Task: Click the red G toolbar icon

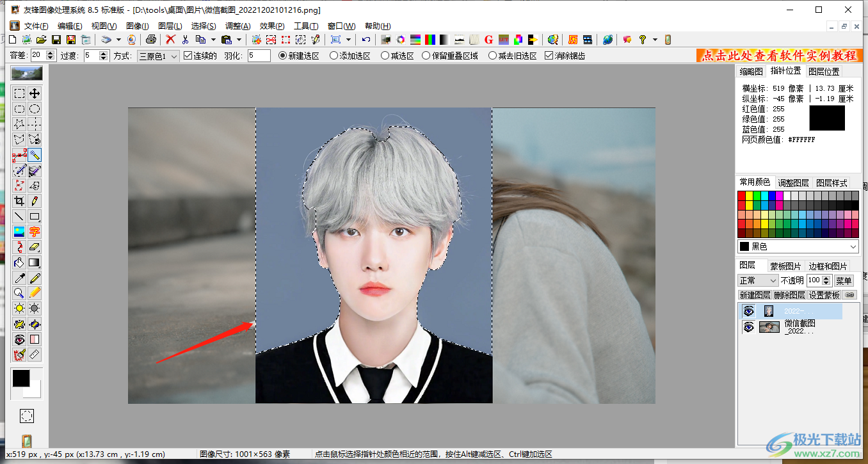Action: click(x=489, y=40)
